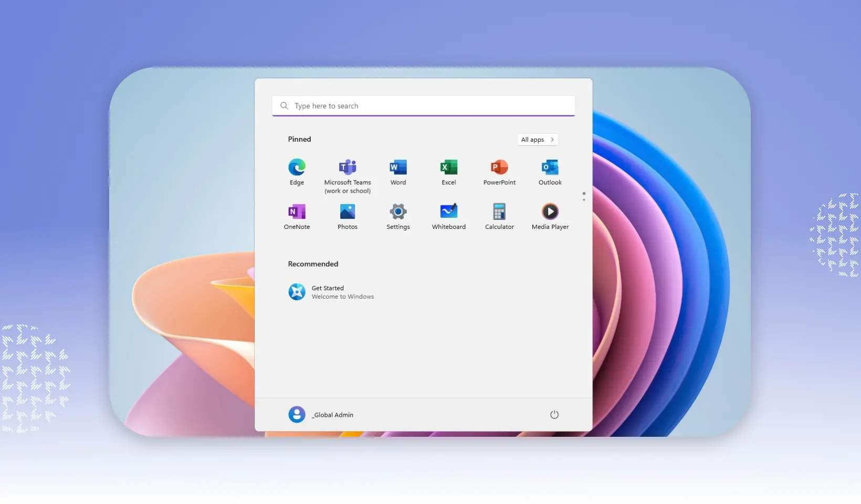861x504 pixels.
Task: Open the Get Started recommended item
Action: (x=331, y=292)
